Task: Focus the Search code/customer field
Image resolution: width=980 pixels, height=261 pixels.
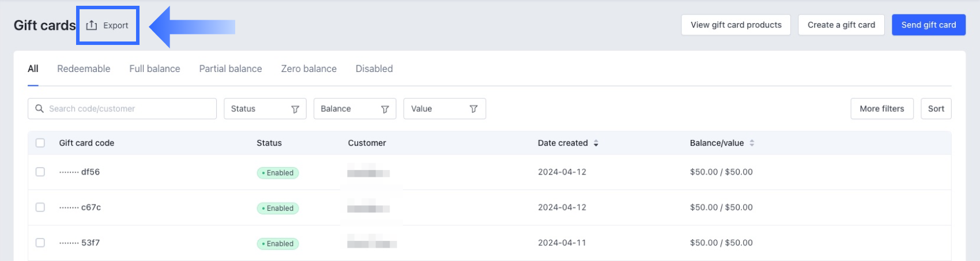Action: point(130,108)
